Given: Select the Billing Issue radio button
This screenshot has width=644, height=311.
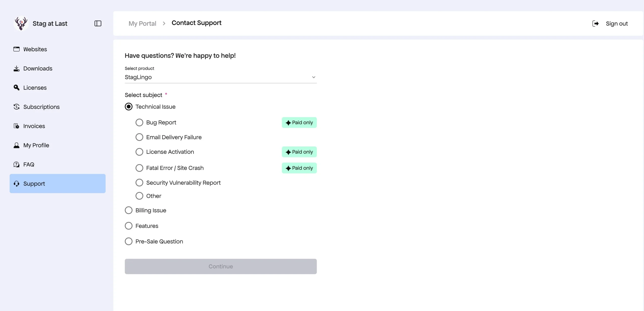Looking at the screenshot, I should tap(129, 210).
